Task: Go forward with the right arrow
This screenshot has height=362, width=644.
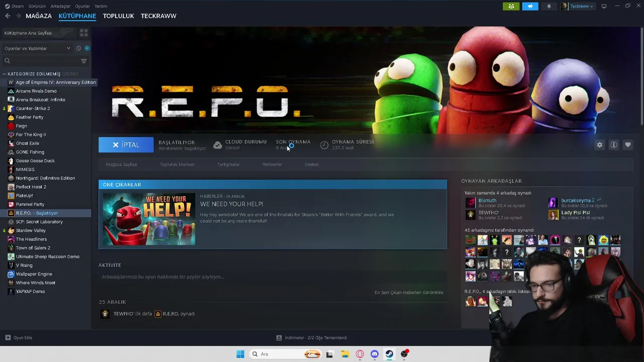Action: click(x=18, y=16)
